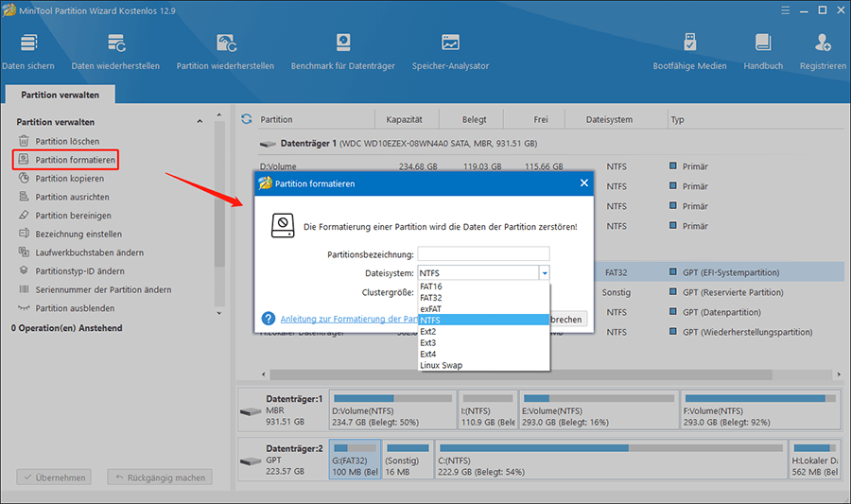
Task: Close the Partition formatieren dialog
Action: (x=584, y=182)
